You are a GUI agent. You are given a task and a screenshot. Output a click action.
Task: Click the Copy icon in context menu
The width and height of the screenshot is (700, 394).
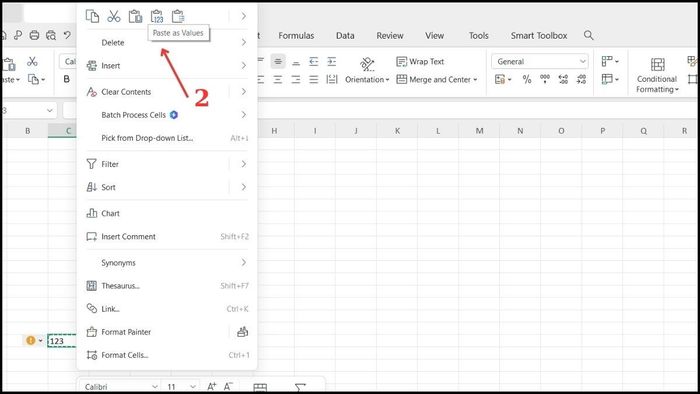[92, 17]
